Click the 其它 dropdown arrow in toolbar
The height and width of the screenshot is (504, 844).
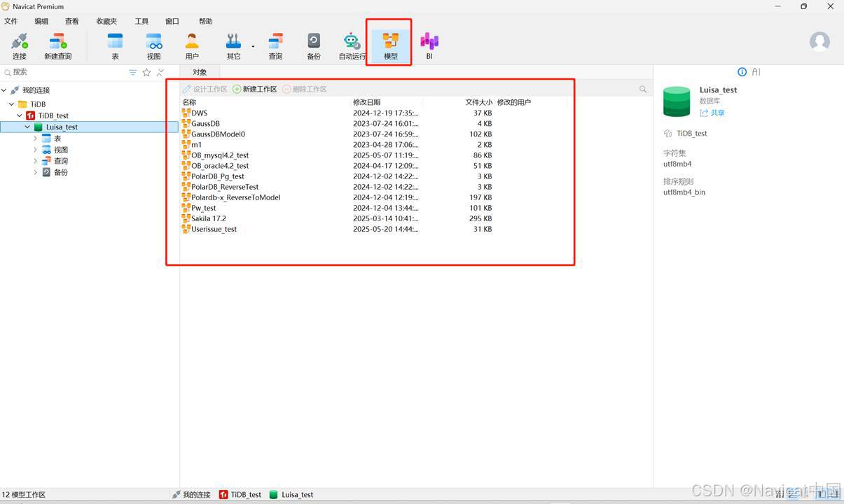tap(253, 46)
